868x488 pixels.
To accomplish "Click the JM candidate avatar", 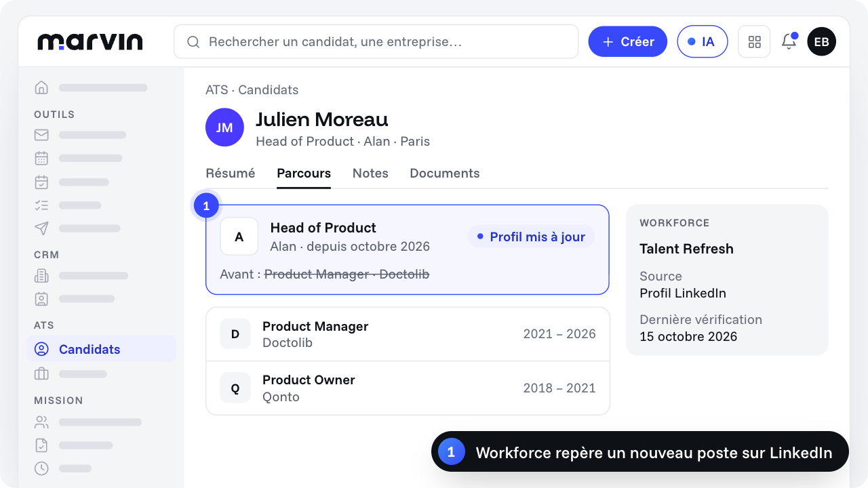I will 224,127.
